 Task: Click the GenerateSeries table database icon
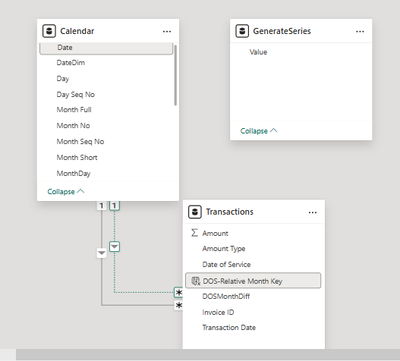242,31
